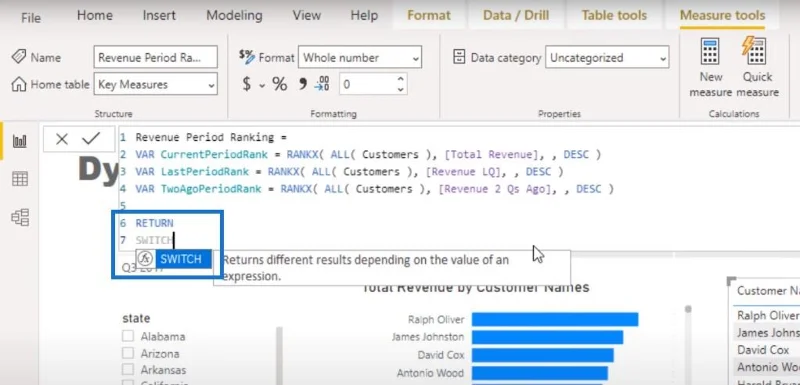Click the Data category icon
The image size is (800, 385).
(x=459, y=57)
